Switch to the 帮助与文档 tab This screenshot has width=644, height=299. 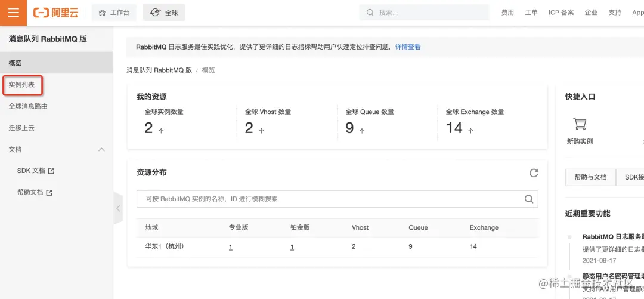tap(590, 177)
